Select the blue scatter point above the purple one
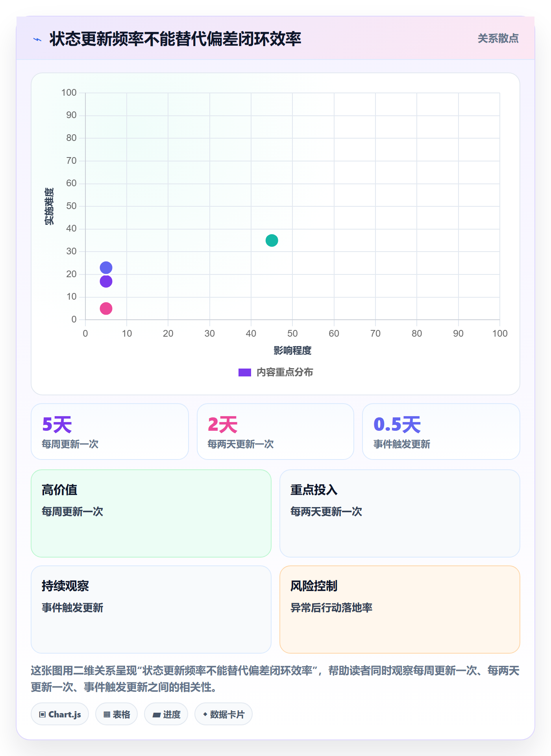The width and height of the screenshot is (551, 756). point(106,268)
